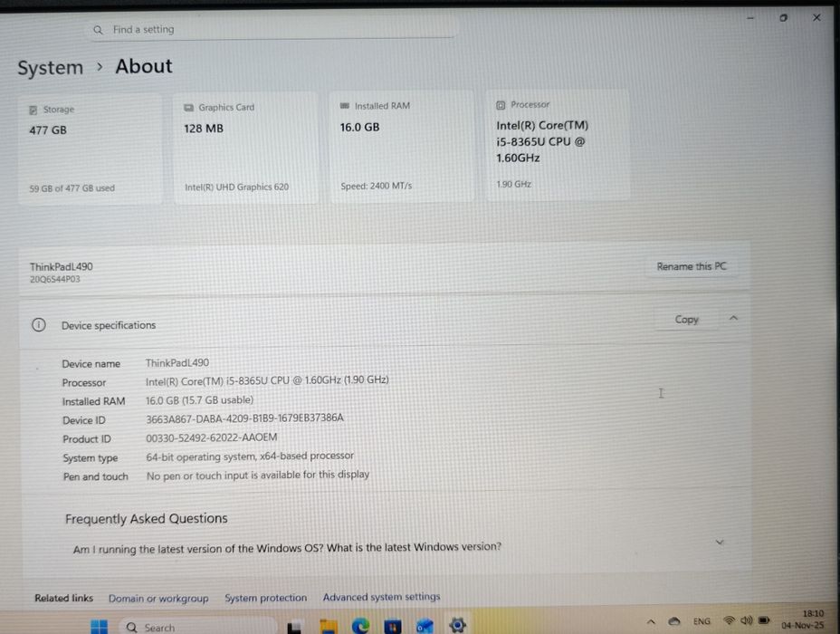This screenshot has height=634, width=840.
Task: Minimize the Settings window
Action: [x=750, y=18]
